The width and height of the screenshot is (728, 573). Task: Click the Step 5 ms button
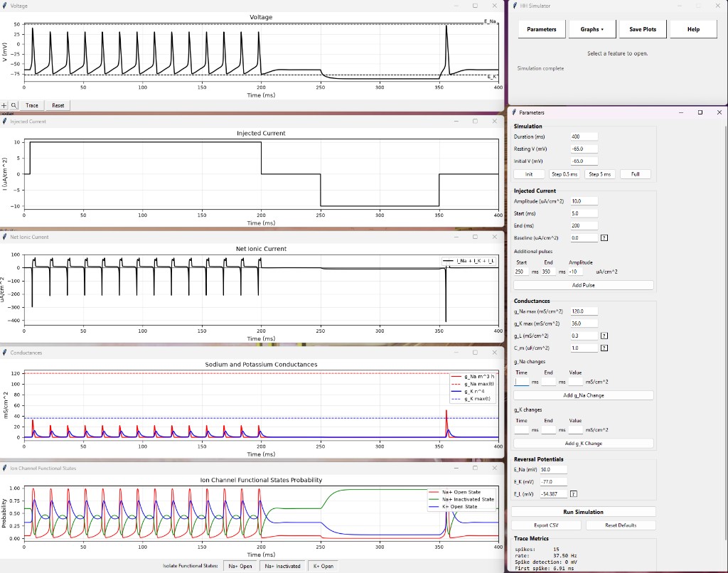pos(600,174)
